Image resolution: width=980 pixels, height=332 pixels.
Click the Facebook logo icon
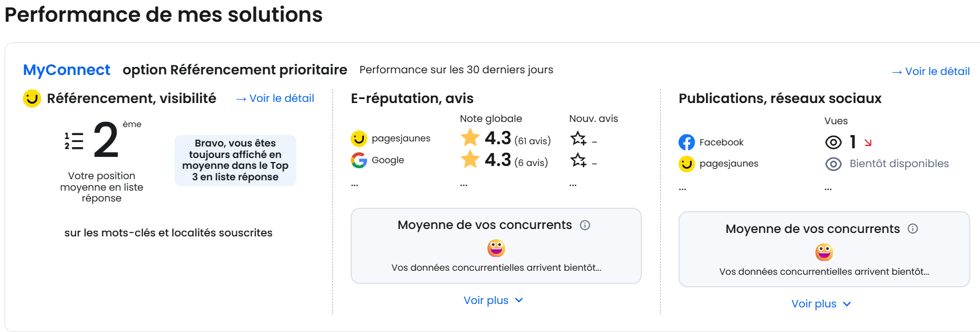(x=687, y=142)
